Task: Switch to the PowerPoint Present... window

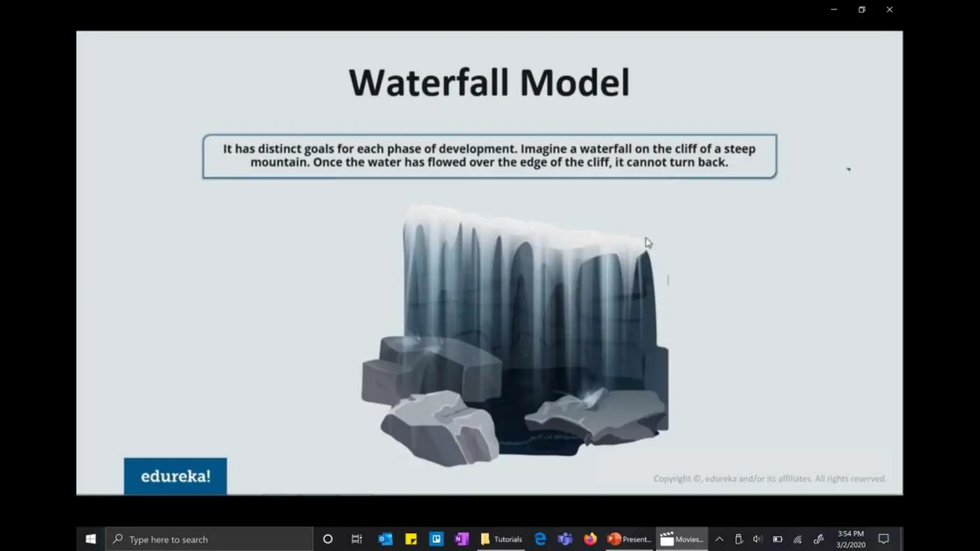Action: coord(629,539)
